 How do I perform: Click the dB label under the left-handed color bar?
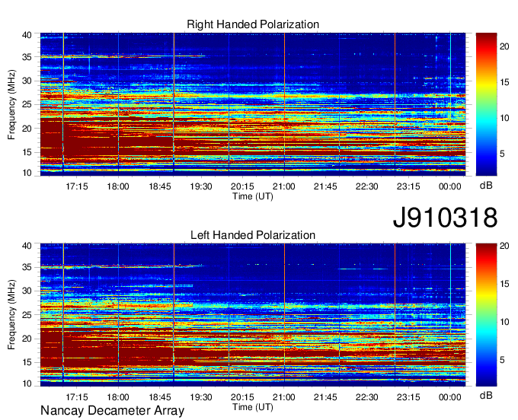pos(486,396)
